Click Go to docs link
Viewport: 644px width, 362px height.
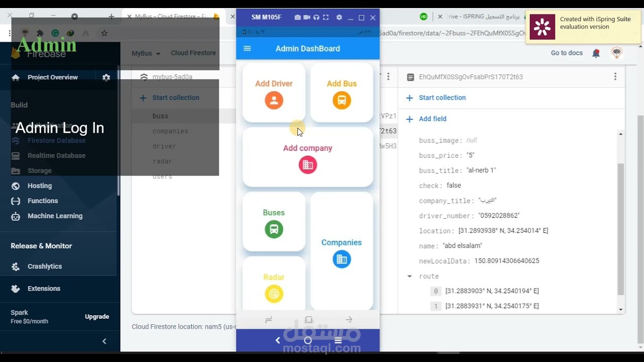coord(567,53)
